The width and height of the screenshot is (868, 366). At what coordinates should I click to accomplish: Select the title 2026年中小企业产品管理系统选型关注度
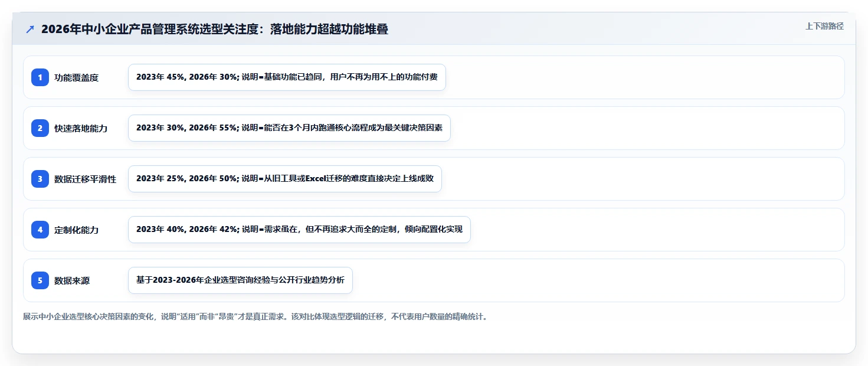[215, 30]
